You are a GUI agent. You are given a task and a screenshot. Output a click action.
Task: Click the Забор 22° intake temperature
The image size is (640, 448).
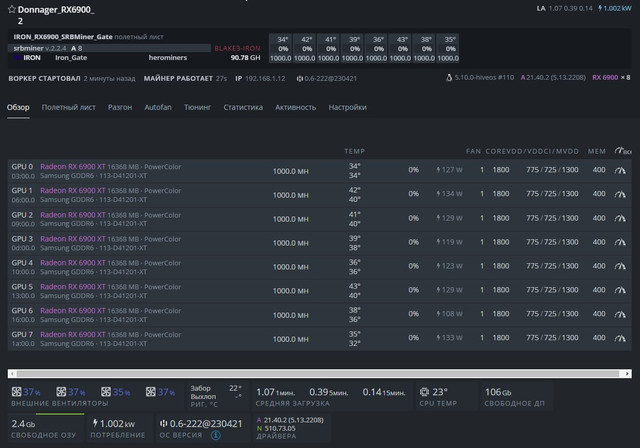[216, 388]
